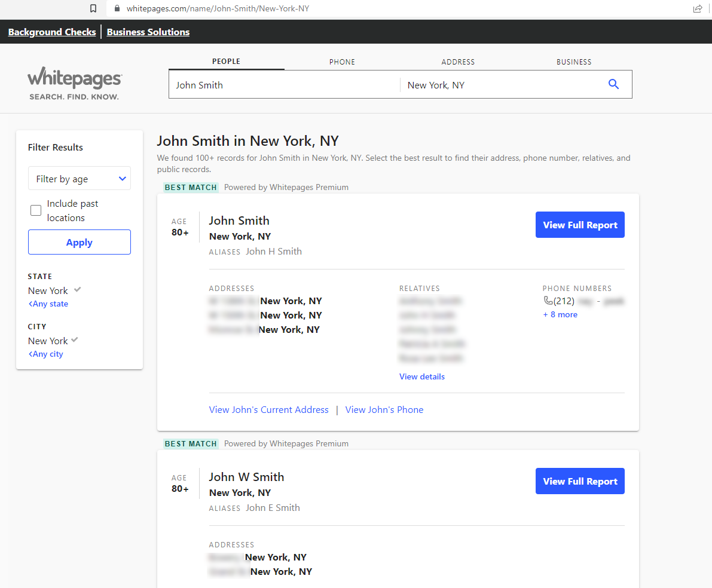
Task: Click the alias John E Smith
Action: 273,508
